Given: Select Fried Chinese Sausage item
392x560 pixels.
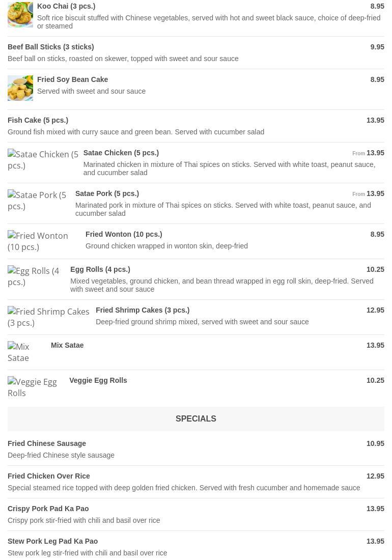Looking at the screenshot, I should coord(47,443).
